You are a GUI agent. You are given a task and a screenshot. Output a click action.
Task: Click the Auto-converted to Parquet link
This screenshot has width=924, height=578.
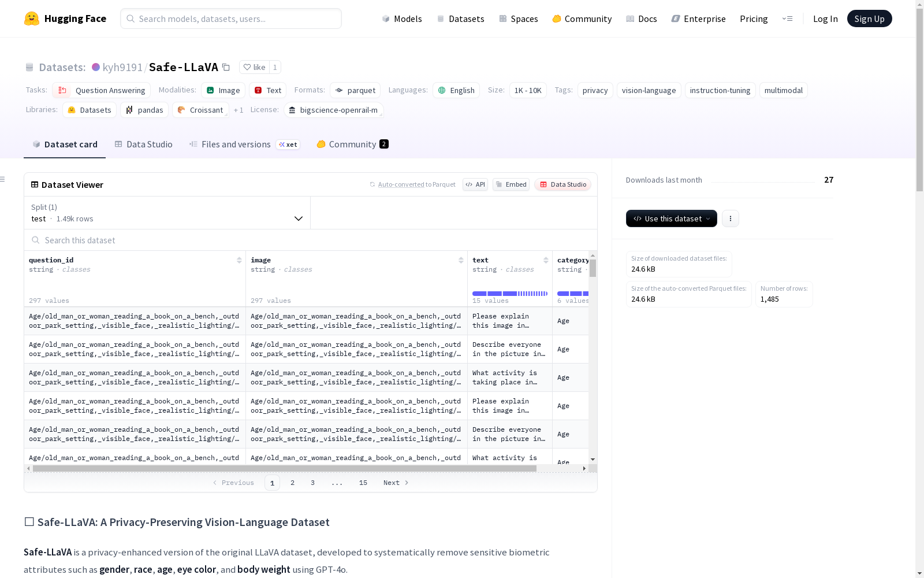coord(412,184)
